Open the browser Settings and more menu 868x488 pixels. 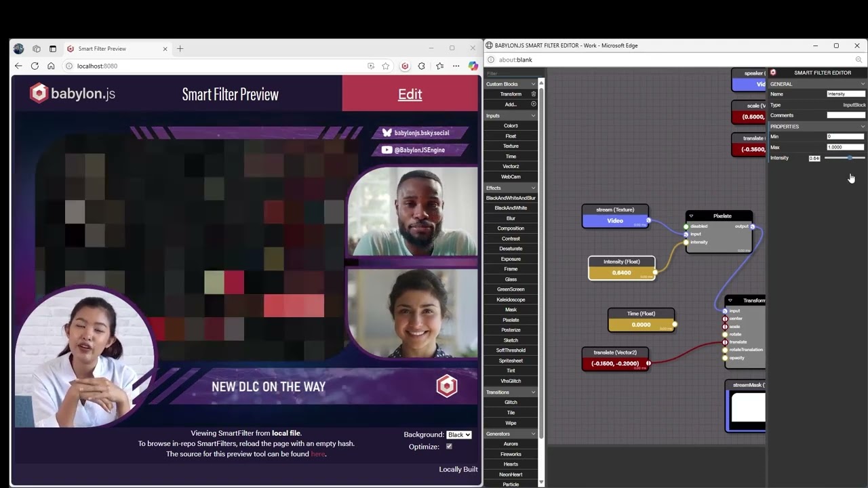(x=456, y=66)
